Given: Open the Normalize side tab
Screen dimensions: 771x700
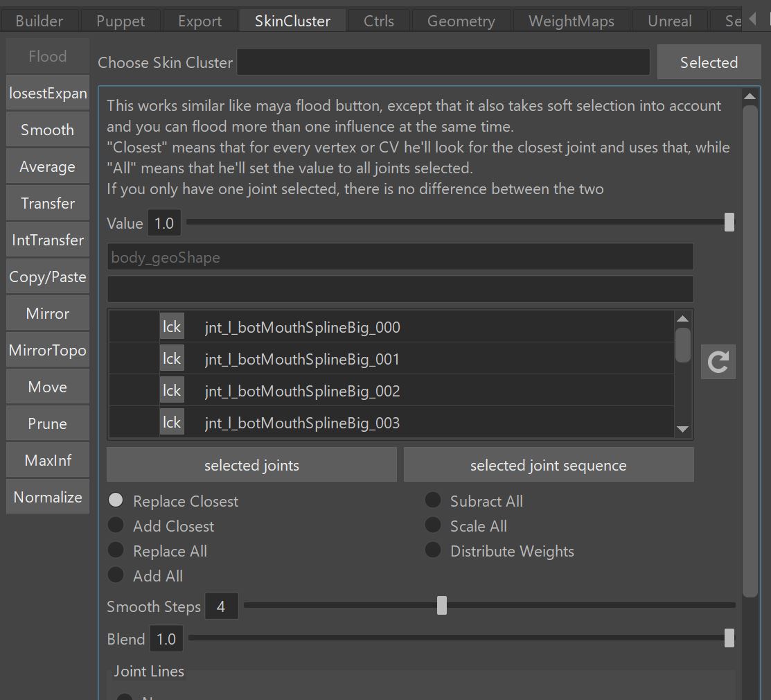Looking at the screenshot, I should point(48,497).
